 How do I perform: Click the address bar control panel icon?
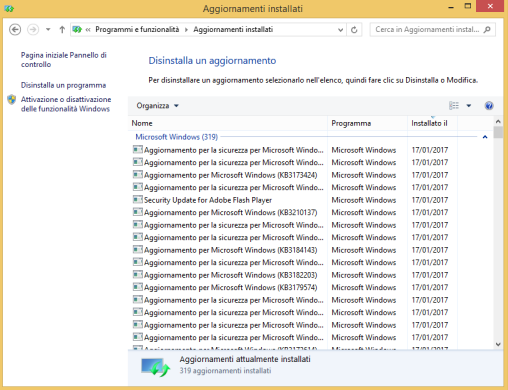point(77,30)
